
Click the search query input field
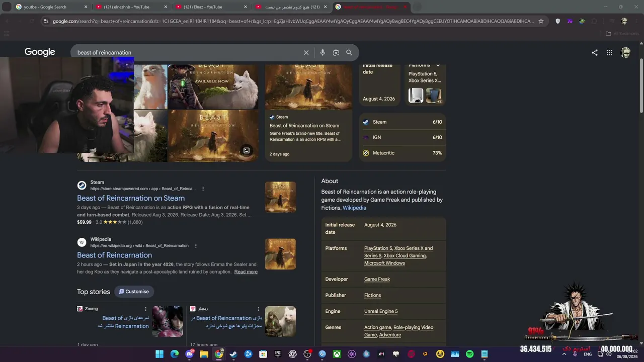[189, 52]
